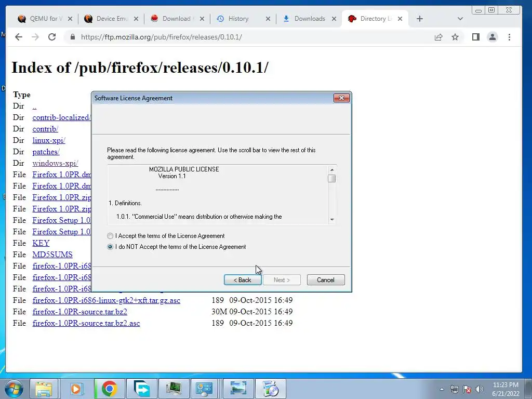
Task: Click the '30M' file size text
Action: tap(219, 312)
